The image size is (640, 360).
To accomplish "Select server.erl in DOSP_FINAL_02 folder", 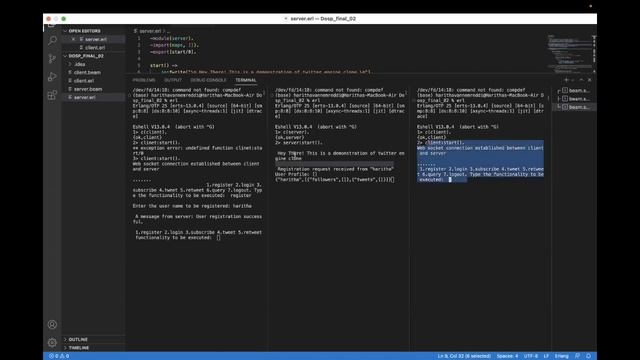I will [93, 97].
